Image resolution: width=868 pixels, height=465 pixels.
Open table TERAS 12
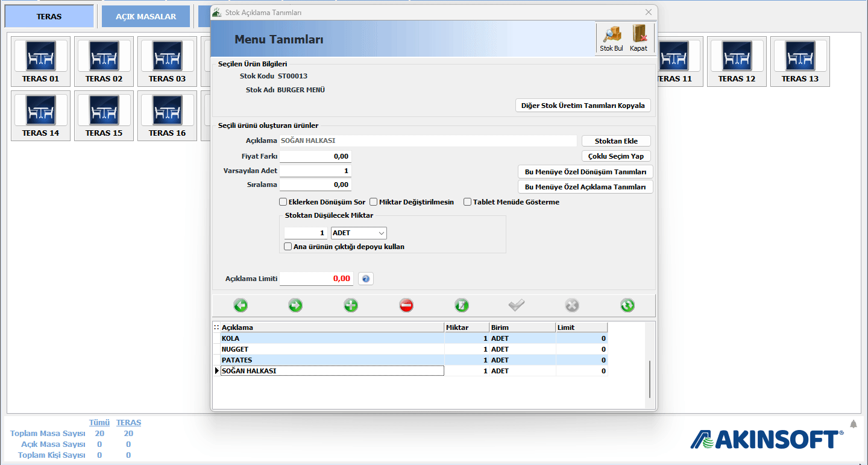pyautogui.click(x=737, y=62)
